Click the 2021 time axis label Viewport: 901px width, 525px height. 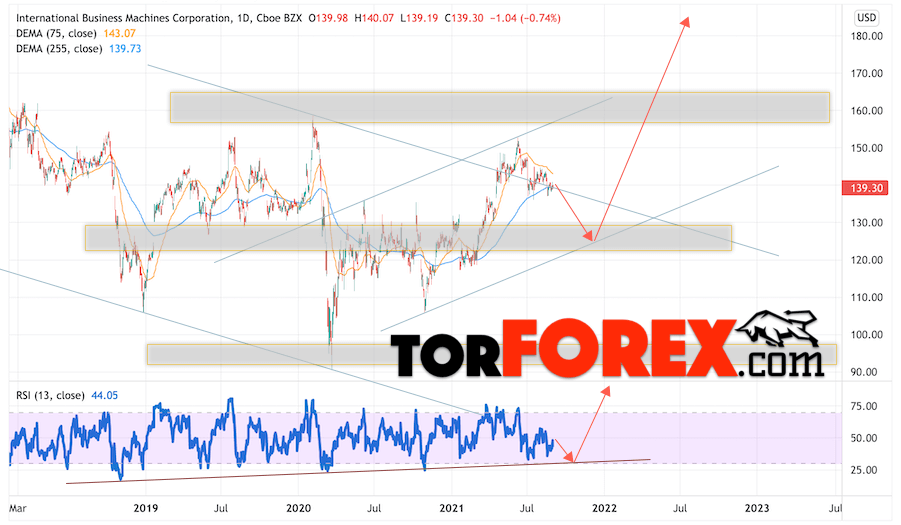451,508
